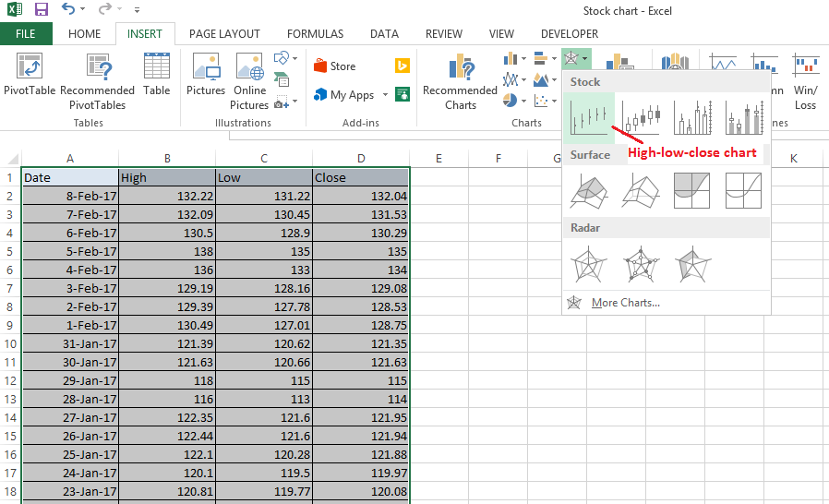Switch to the FORMULAS tab
The image size is (829, 504).
315,34
